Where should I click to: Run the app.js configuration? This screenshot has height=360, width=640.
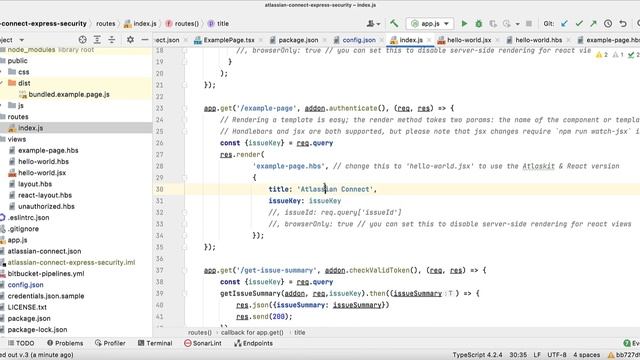[x=464, y=24]
